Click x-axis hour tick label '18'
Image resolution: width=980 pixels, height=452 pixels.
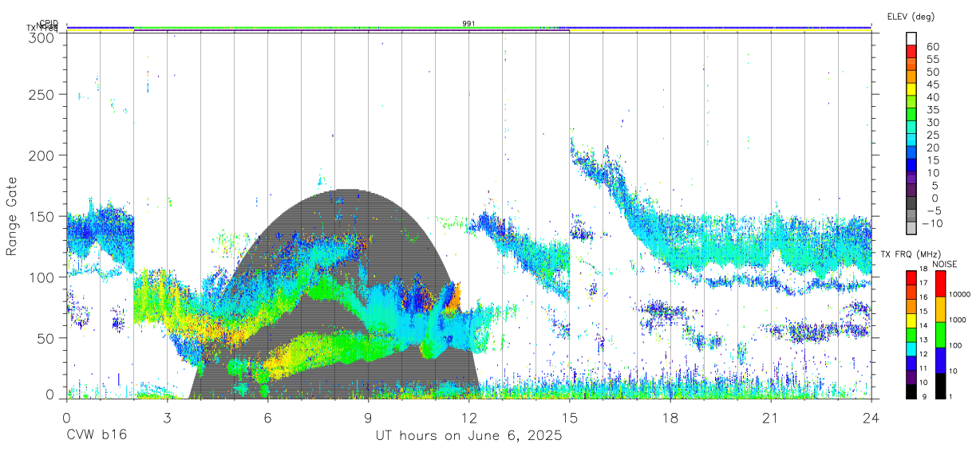(x=670, y=418)
